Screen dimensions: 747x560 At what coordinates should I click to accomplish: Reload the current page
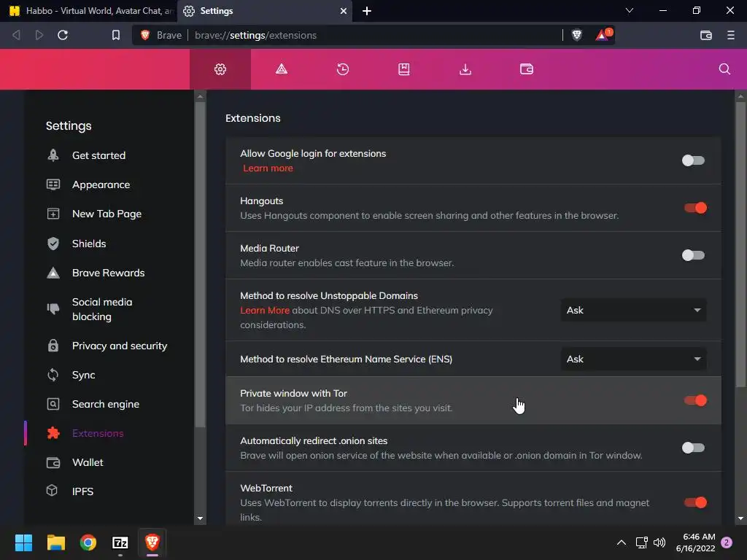(x=63, y=35)
